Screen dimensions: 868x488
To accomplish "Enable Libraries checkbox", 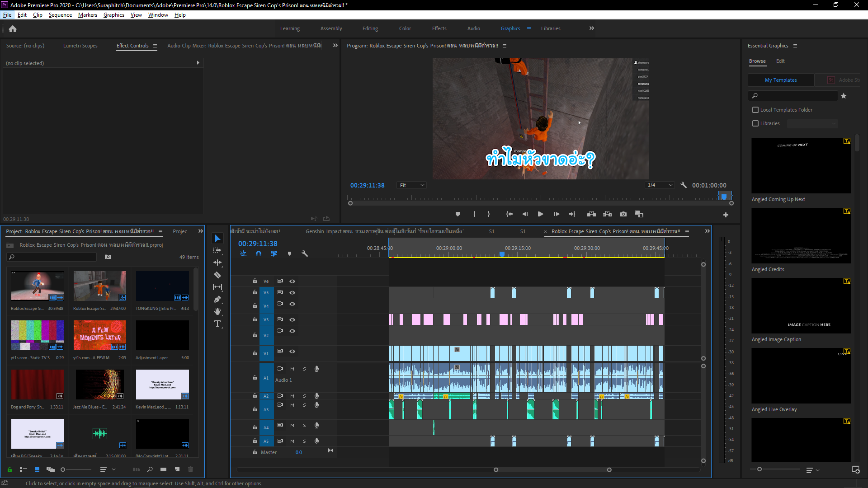I will pos(755,123).
